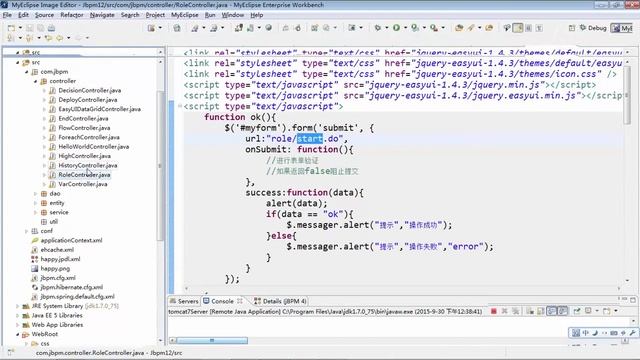
Task: Click the wrench icon in IME bar
Action: coord(631,333)
